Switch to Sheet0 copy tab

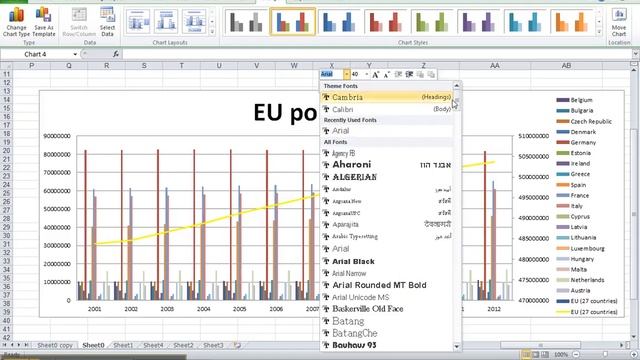55,345
